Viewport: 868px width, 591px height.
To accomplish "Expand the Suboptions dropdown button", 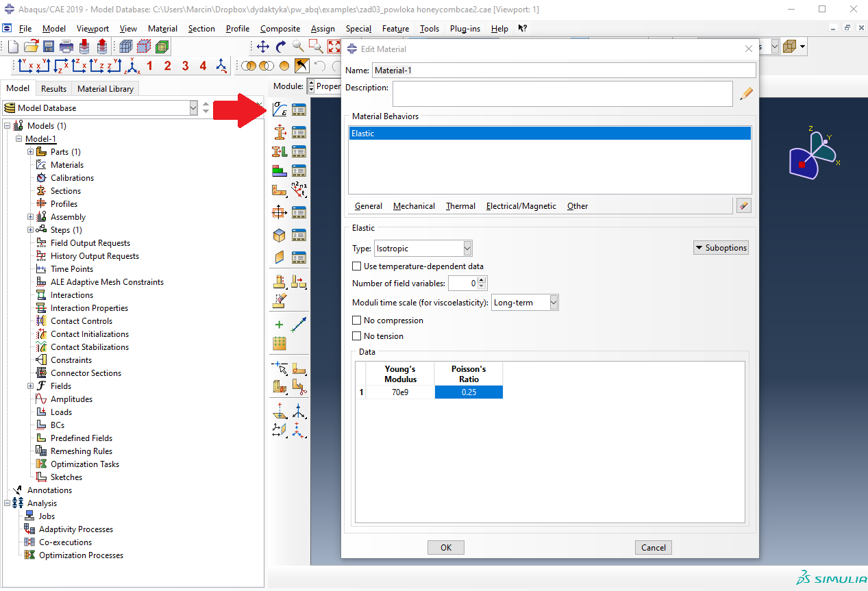I will (721, 248).
